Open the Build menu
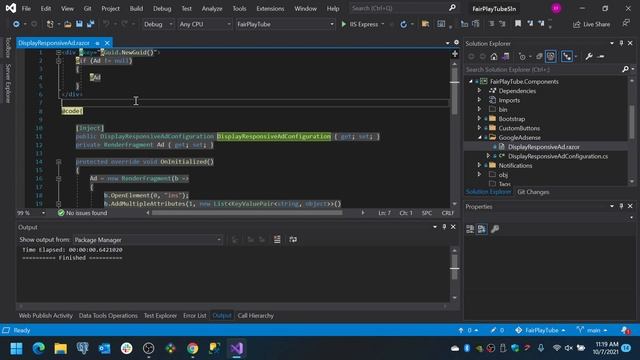This screenshot has height=360, width=640. (136, 9)
